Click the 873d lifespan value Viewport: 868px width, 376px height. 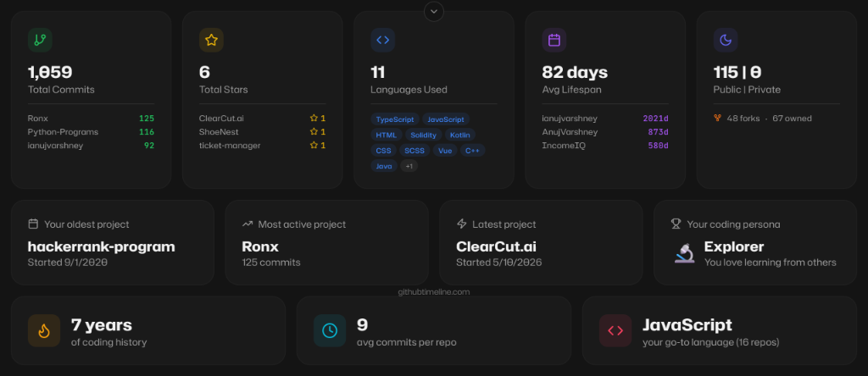tap(658, 132)
